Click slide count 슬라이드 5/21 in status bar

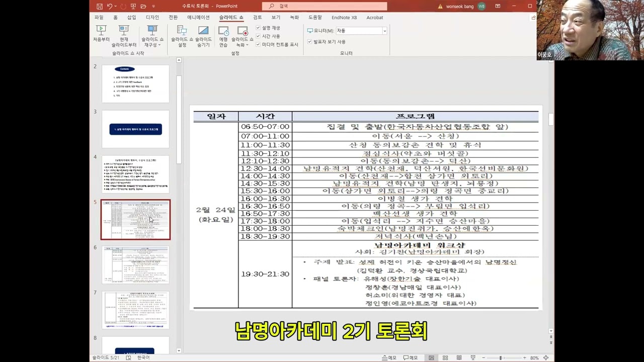tap(105, 357)
